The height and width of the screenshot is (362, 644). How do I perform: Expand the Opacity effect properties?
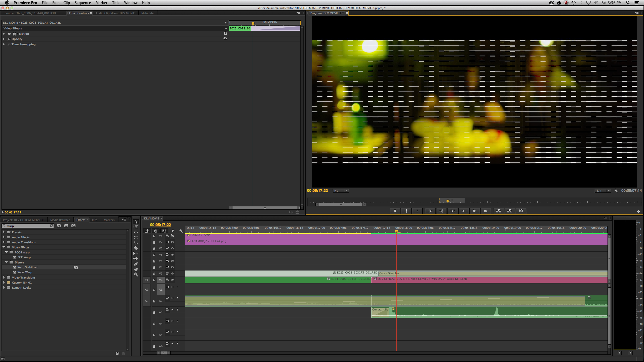4,39
